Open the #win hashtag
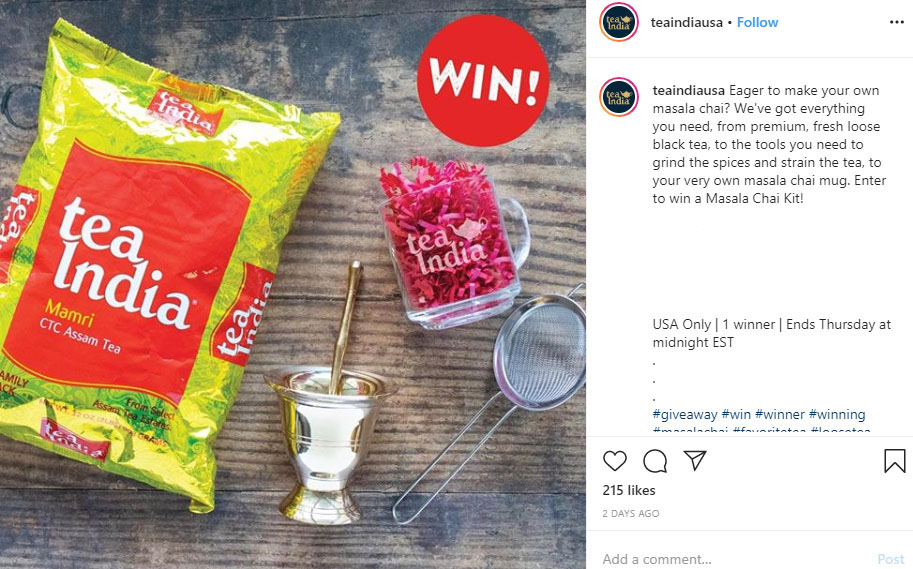 point(736,414)
